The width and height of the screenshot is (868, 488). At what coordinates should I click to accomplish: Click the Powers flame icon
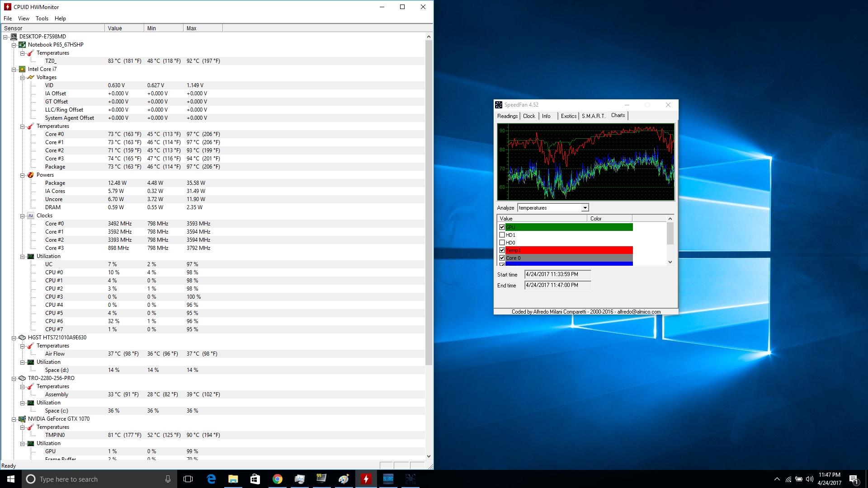pyautogui.click(x=31, y=175)
